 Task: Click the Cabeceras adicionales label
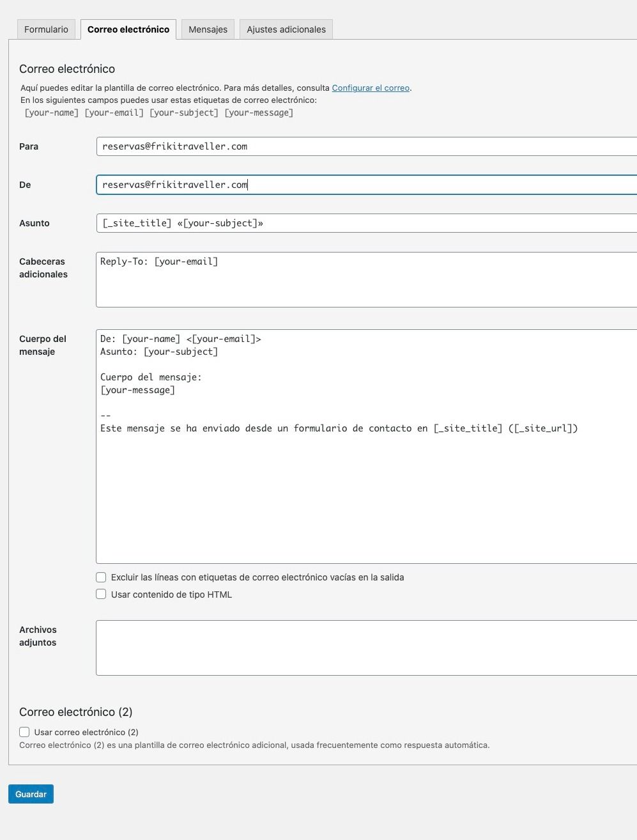click(43, 268)
